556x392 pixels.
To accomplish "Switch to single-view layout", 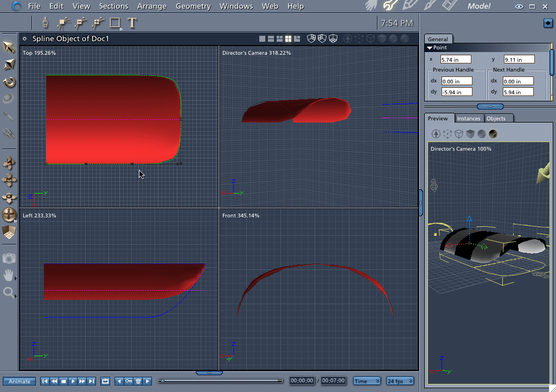I will (x=263, y=38).
